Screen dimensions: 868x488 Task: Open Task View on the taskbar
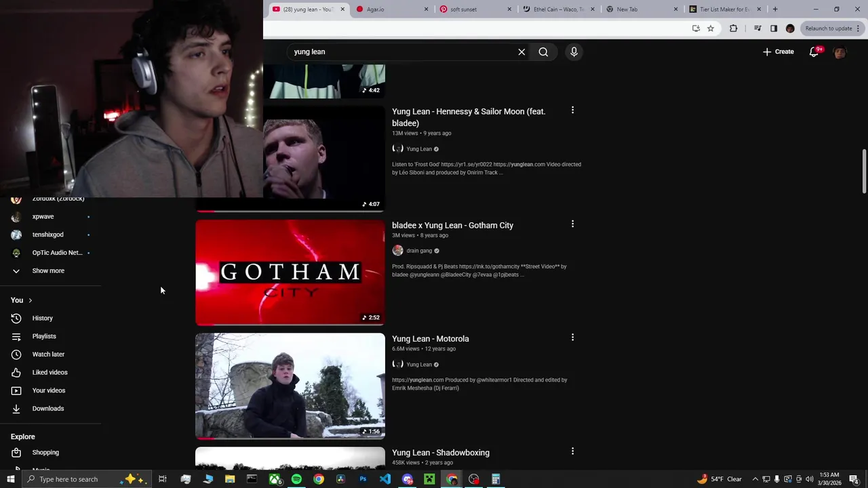coord(163,479)
